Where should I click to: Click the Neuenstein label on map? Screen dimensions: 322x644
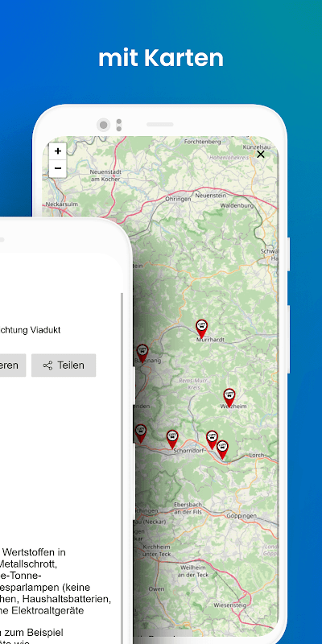[x=211, y=196]
